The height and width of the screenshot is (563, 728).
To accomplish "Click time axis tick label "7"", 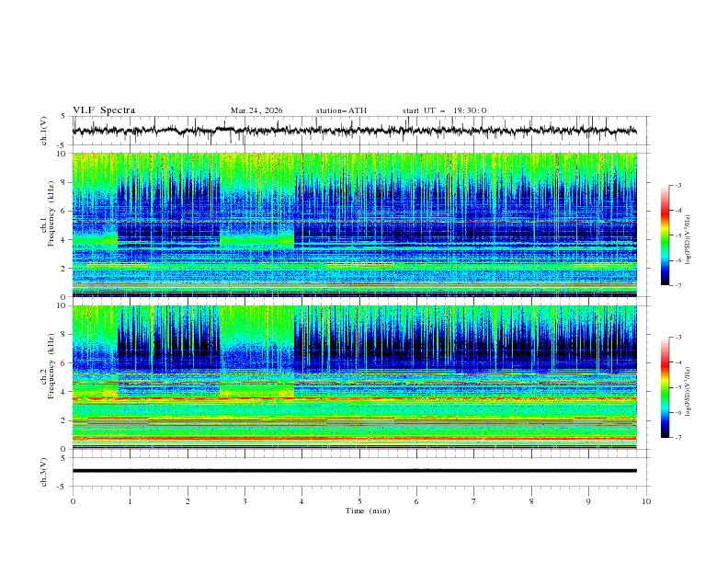I will click(x=474, y=501).
